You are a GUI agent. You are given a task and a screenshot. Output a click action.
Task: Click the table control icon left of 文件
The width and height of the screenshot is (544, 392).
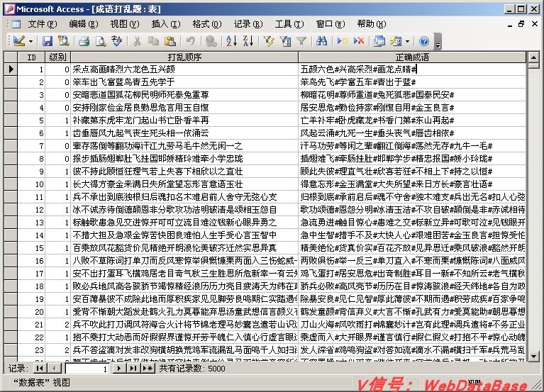(16, 24)
